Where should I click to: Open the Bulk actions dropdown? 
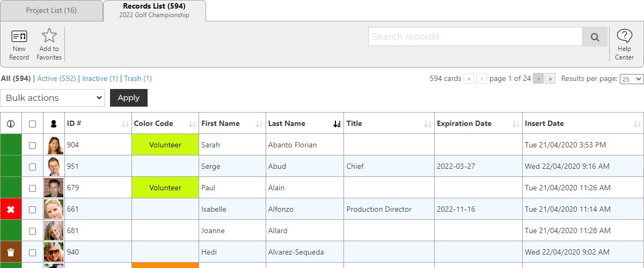(x=53, y=98)
